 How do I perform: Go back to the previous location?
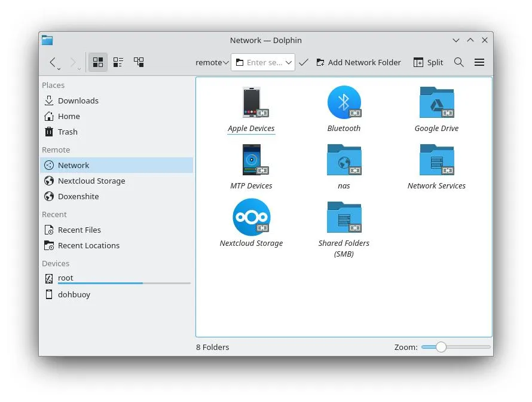click(x=52, y=62)
